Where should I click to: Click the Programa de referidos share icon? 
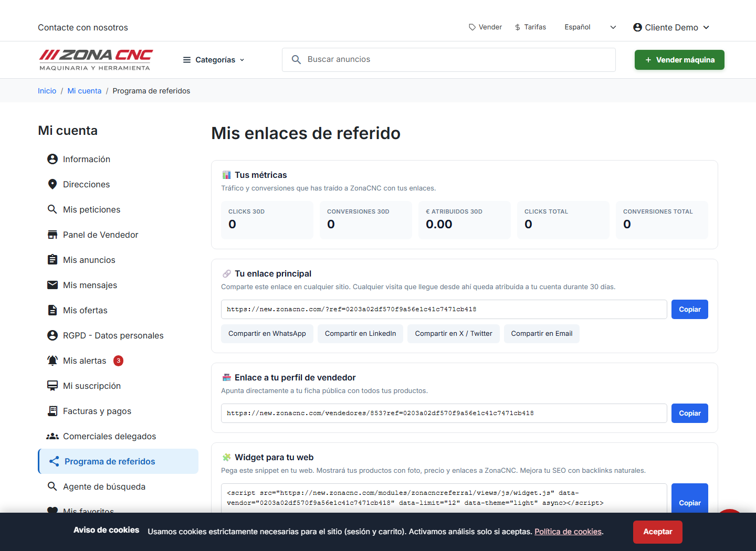[54, 461]
